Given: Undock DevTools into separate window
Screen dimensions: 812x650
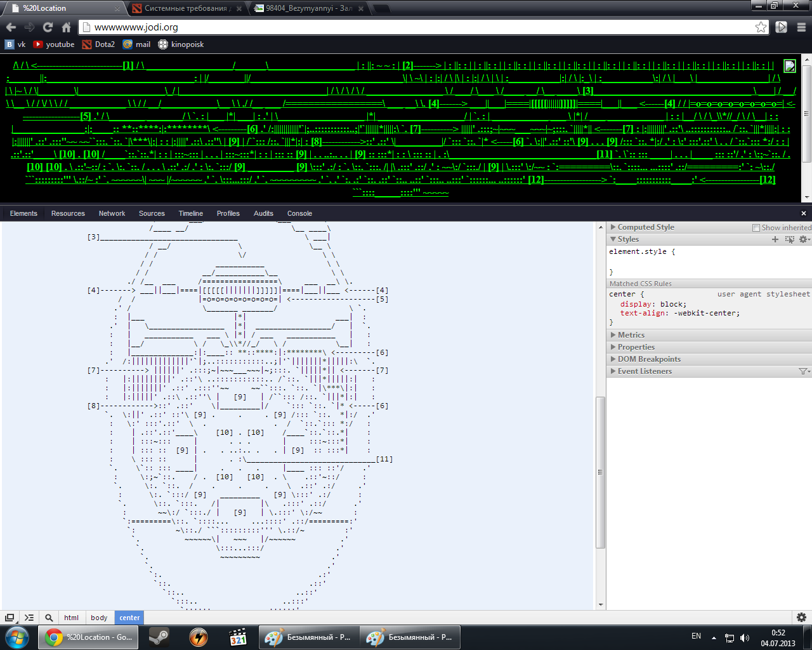Looking at the screenshot, I should (x=10, y=618).
